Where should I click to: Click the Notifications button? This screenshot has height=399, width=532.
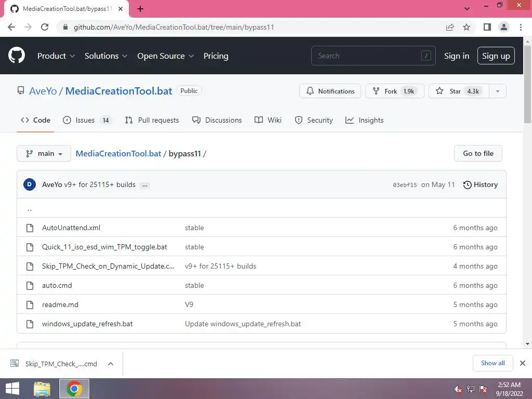coord(330,91)
